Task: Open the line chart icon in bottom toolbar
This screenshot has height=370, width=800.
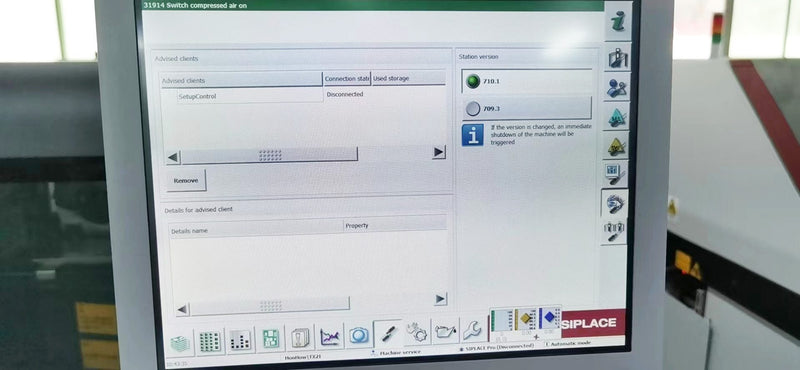Action: pyautogui.click(x=329, y=336)
